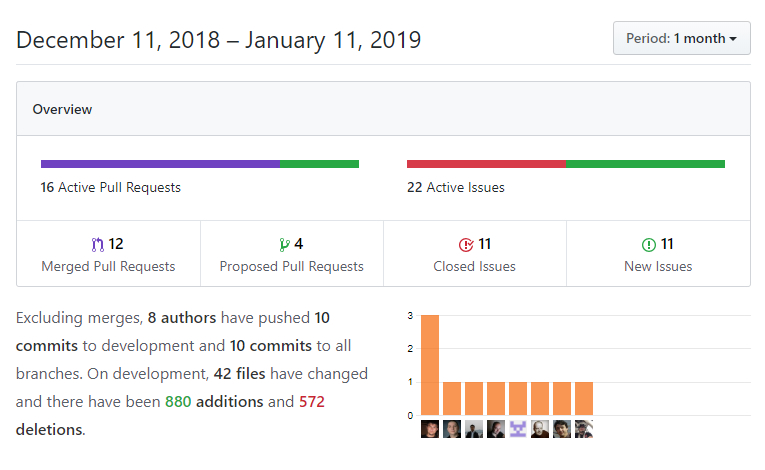
Task: Select the first contributor avatar under chart
Action: [430, 429]
